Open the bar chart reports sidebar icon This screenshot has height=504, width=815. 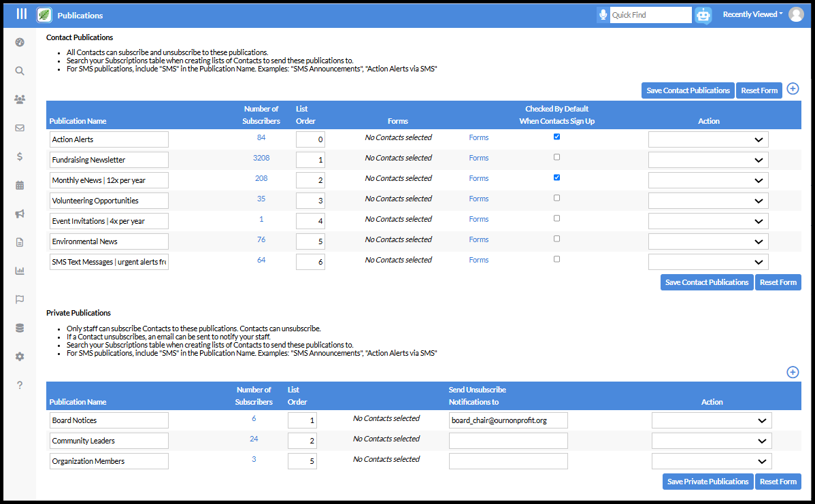(20, 271)
